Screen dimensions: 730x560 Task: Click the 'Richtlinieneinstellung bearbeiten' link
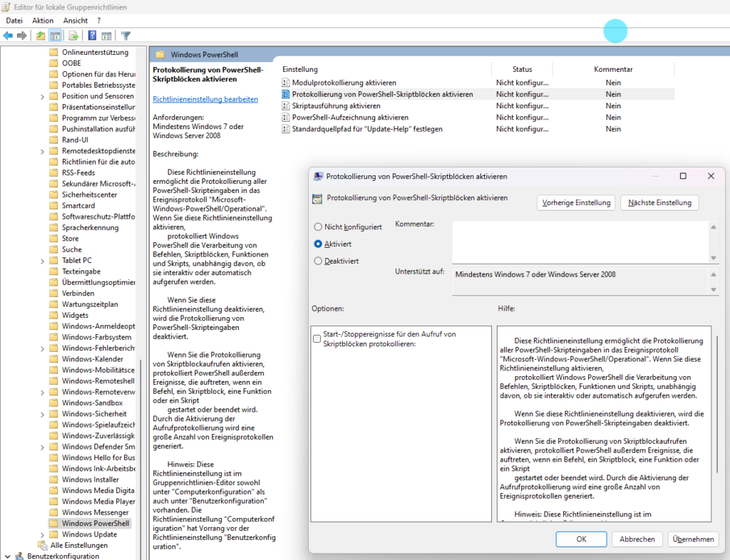click(205, 100)
